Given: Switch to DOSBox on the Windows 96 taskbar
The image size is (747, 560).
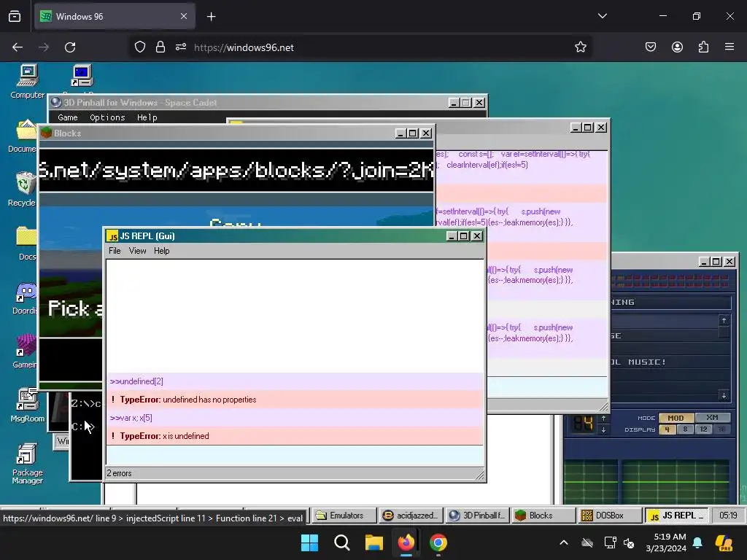Looking at the screenshot, I should point(611,516).
